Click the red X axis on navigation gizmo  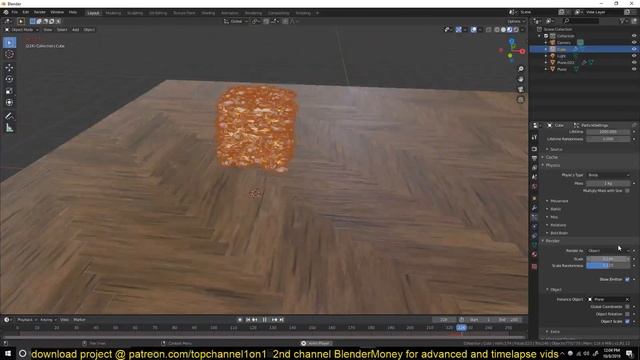coord(522,51)
